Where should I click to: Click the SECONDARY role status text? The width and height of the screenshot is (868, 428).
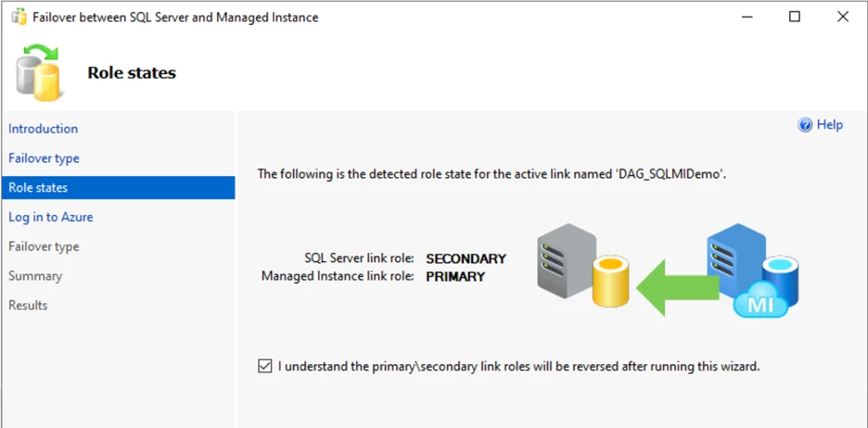coord(466,258)
